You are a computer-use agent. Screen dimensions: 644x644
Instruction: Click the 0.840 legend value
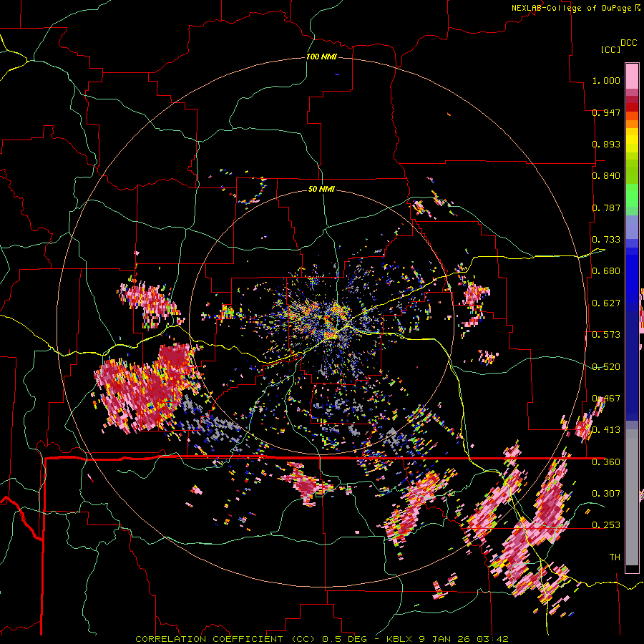point(606,176)
